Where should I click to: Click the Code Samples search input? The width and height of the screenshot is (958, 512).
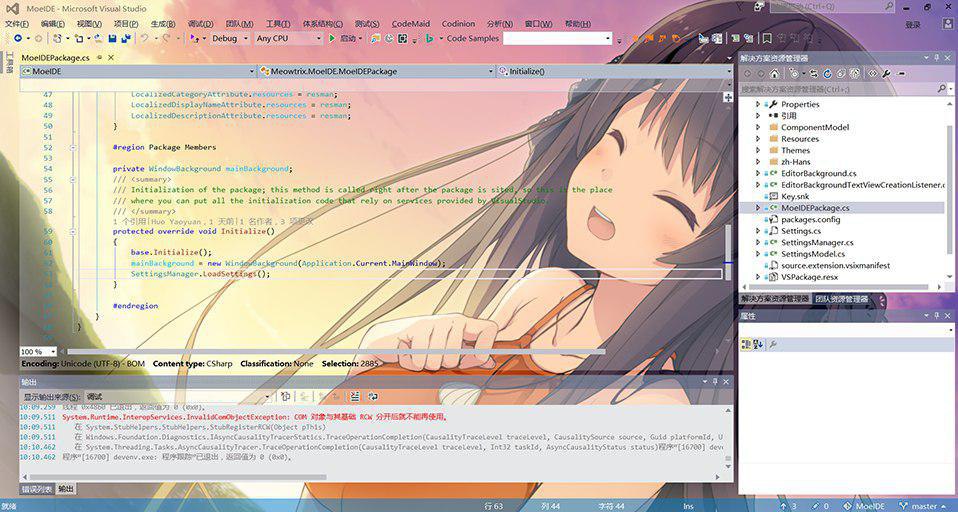click(x=557, y=38)
